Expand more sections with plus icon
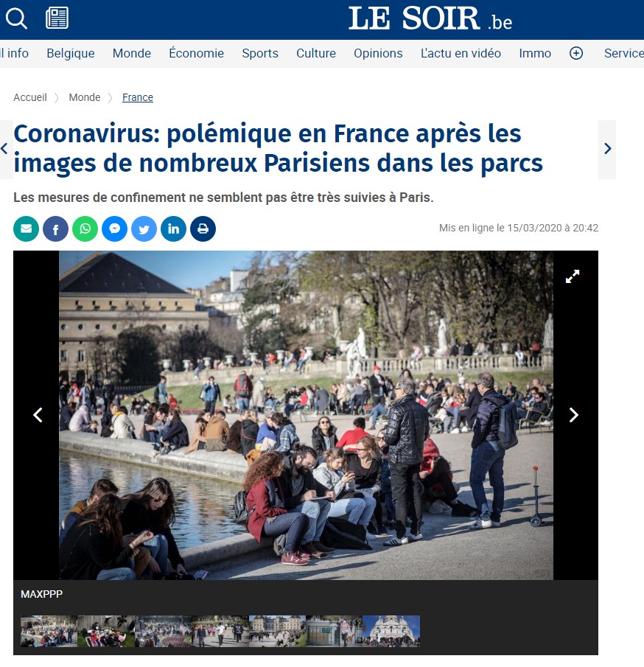Viewport: 644px width, 667px height. (x=576, y=53)
